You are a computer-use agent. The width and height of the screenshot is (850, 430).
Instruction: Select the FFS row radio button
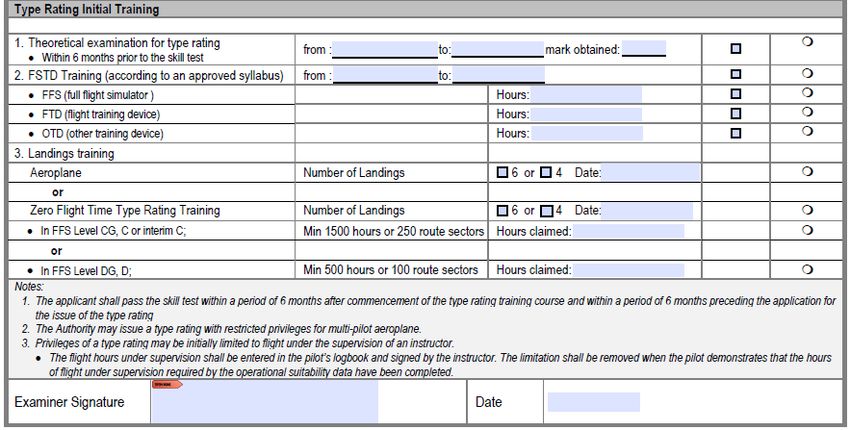tap(807, 92)
